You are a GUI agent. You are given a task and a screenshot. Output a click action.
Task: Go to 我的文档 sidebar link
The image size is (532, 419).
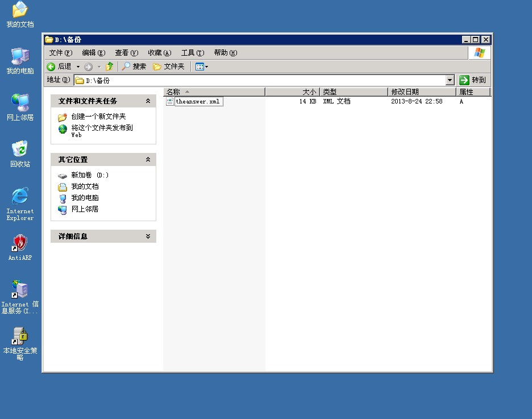[x=85, y=186]
